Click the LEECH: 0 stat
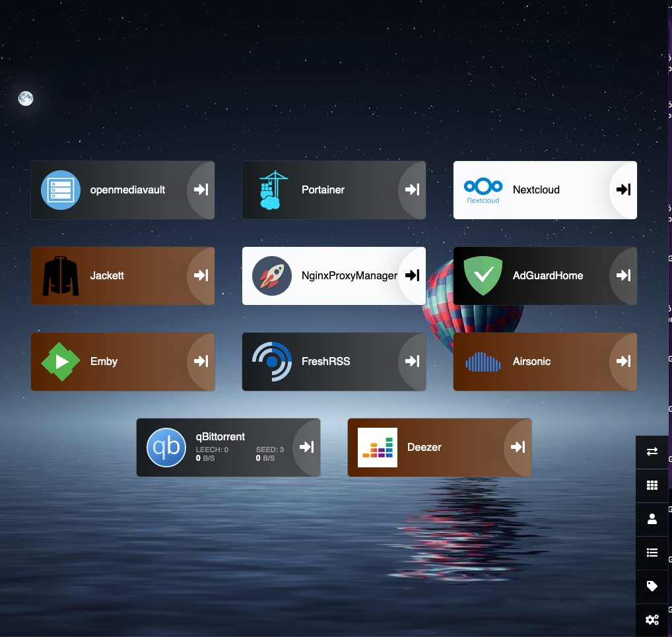This screenshot has width=672, height=637. point(212,450)
